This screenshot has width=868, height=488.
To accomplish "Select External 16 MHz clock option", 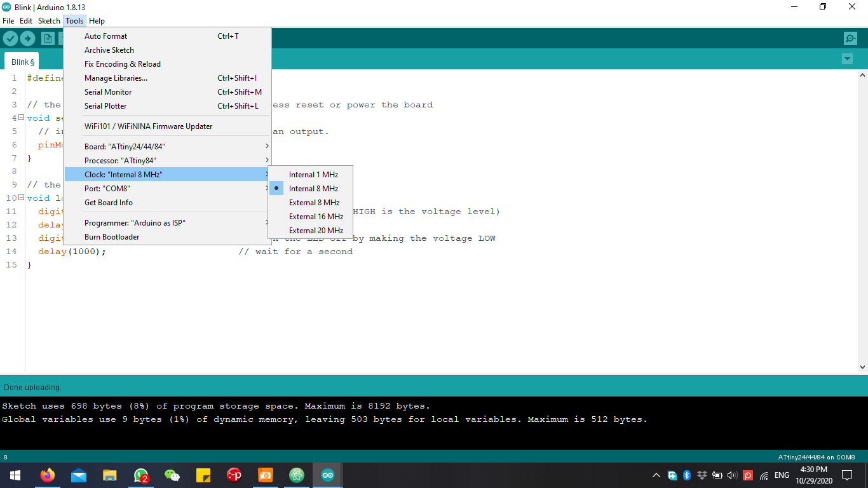I will tap(310, 217).
